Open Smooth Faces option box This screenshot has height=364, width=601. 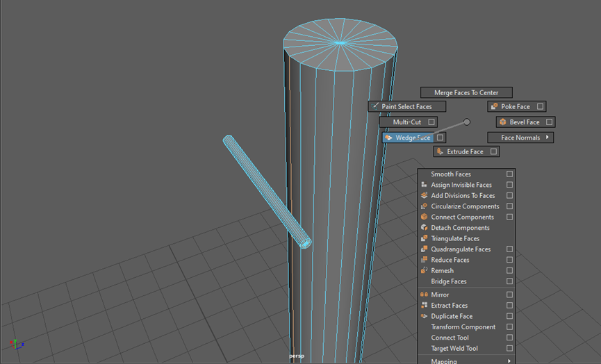coord(509,174)
